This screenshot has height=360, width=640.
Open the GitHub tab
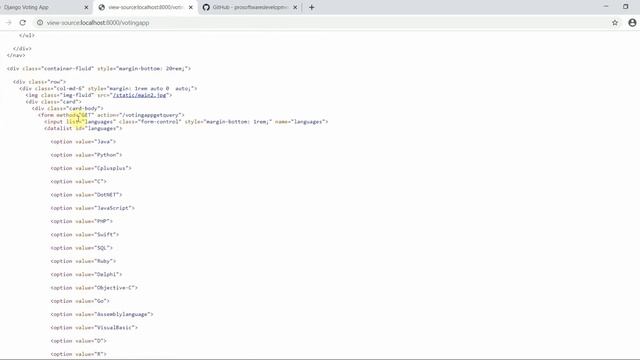(250, 7)
